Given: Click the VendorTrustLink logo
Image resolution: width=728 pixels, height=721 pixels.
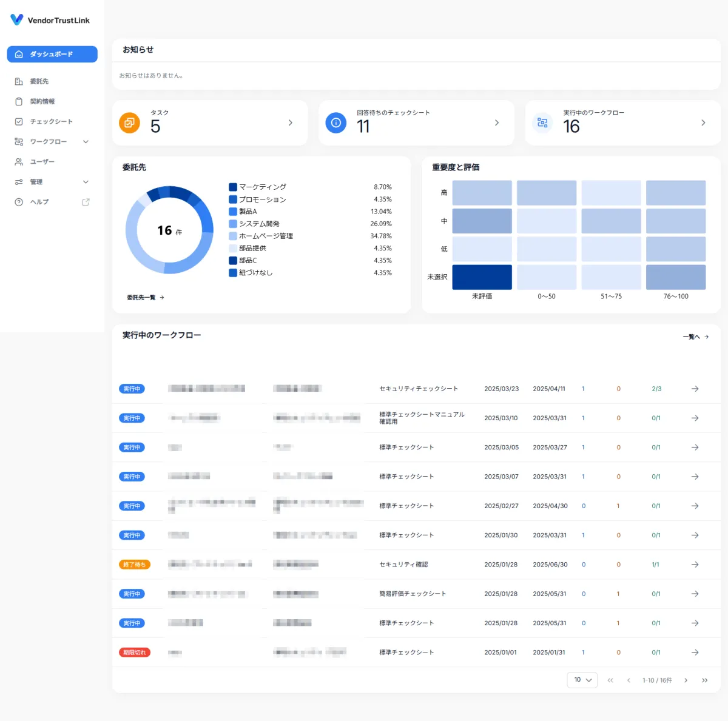Looking at the screenshot, I should [x=50, y=20].
